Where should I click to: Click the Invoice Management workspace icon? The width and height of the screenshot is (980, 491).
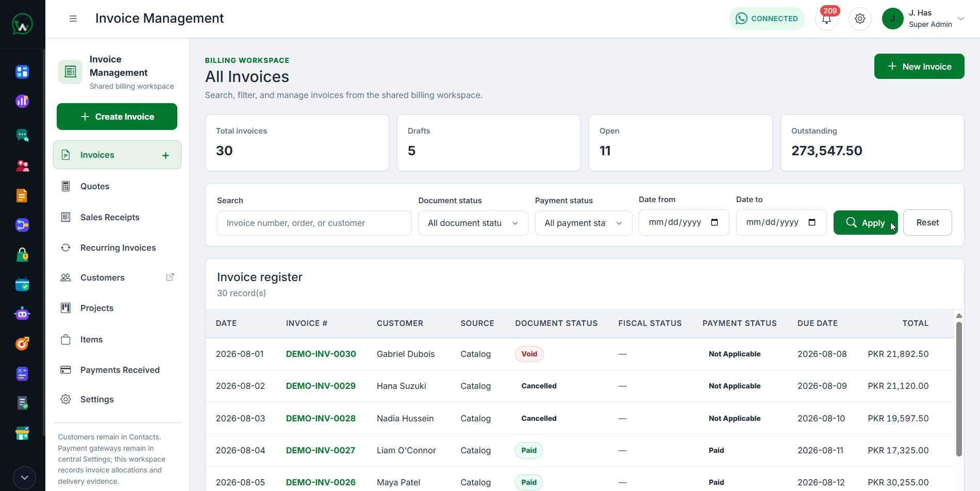tap(70, 72)
